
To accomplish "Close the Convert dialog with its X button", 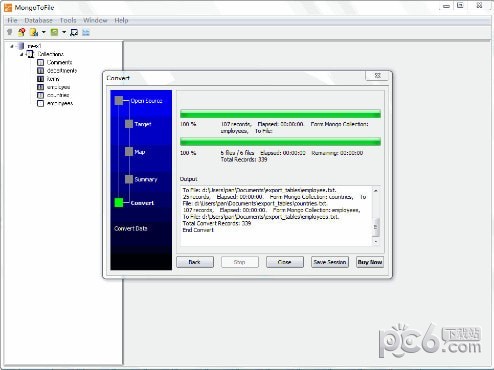I will pos(377,76).
